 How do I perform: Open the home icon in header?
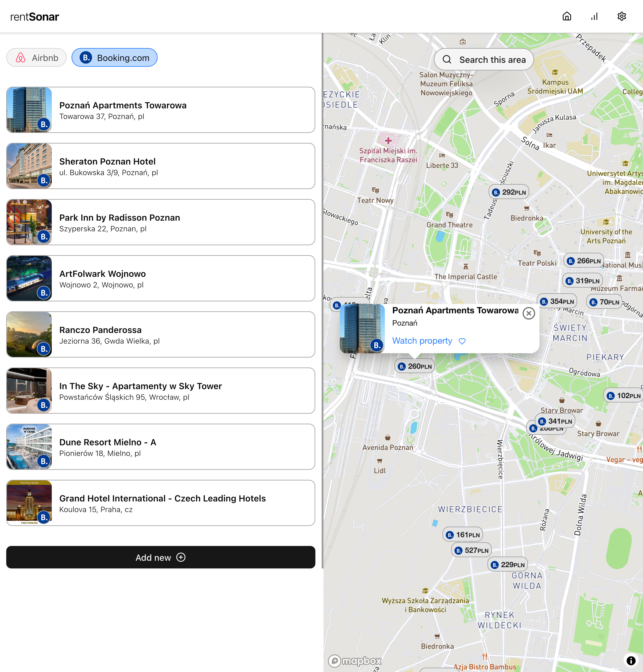pos(566,16)
